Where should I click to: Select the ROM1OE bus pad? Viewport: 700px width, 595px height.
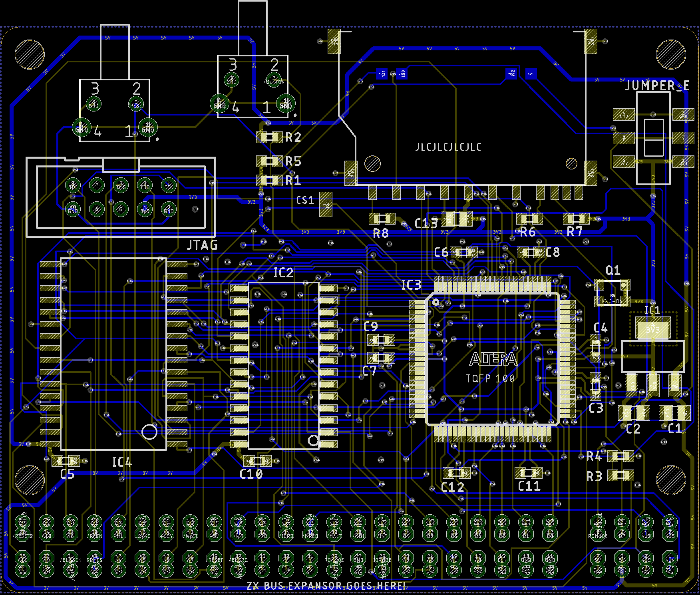(x=598, y=534)
